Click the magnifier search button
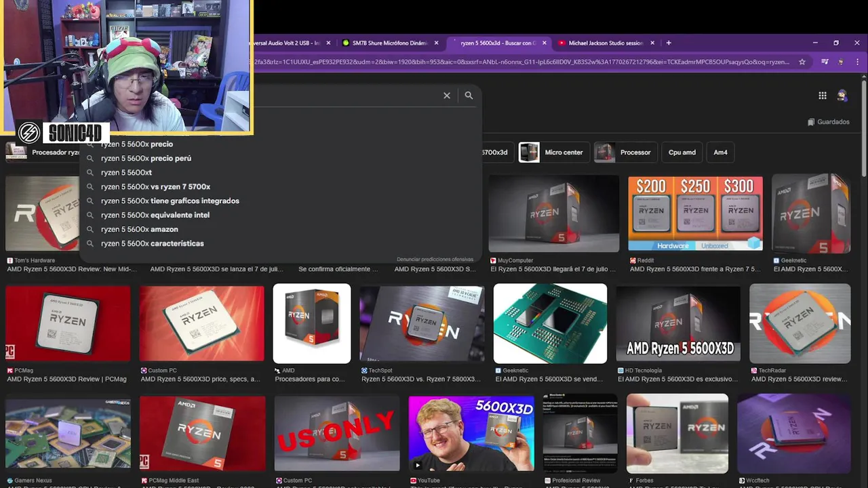Screen dimensions: 868x488 469,96
